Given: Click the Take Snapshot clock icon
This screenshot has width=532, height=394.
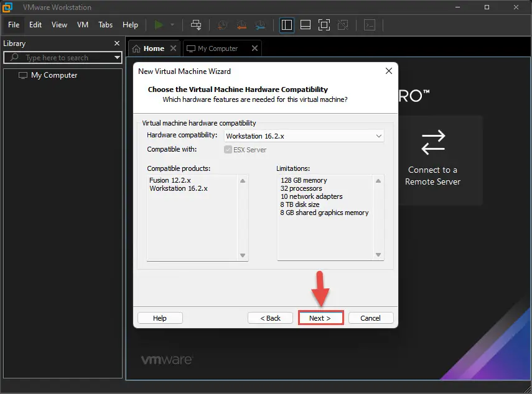Looking at the screenshot, I should point(222,25).
